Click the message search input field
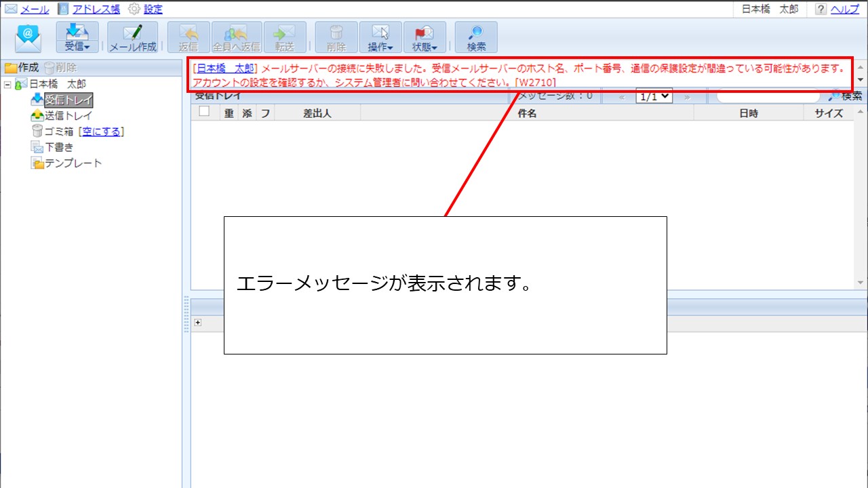 (x=768, y=96)
